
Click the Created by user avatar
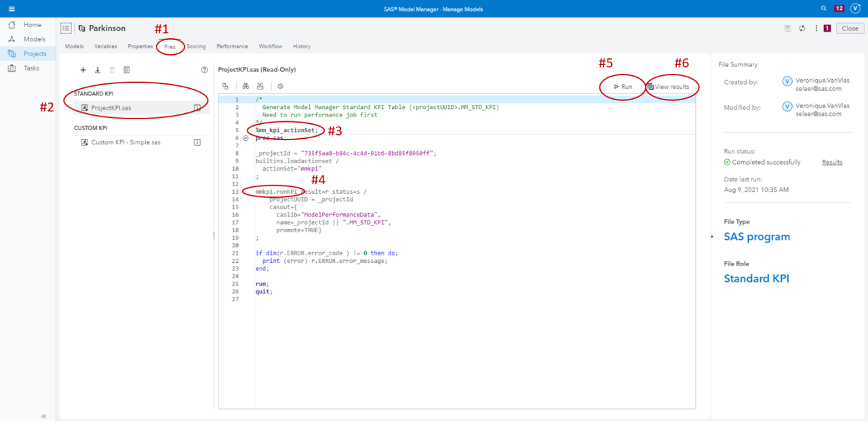(787, 81)
